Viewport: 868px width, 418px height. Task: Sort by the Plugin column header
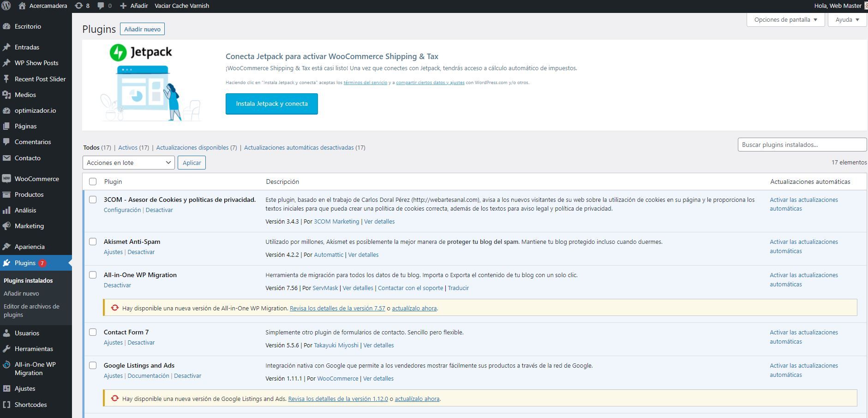[x=113, y=182]
